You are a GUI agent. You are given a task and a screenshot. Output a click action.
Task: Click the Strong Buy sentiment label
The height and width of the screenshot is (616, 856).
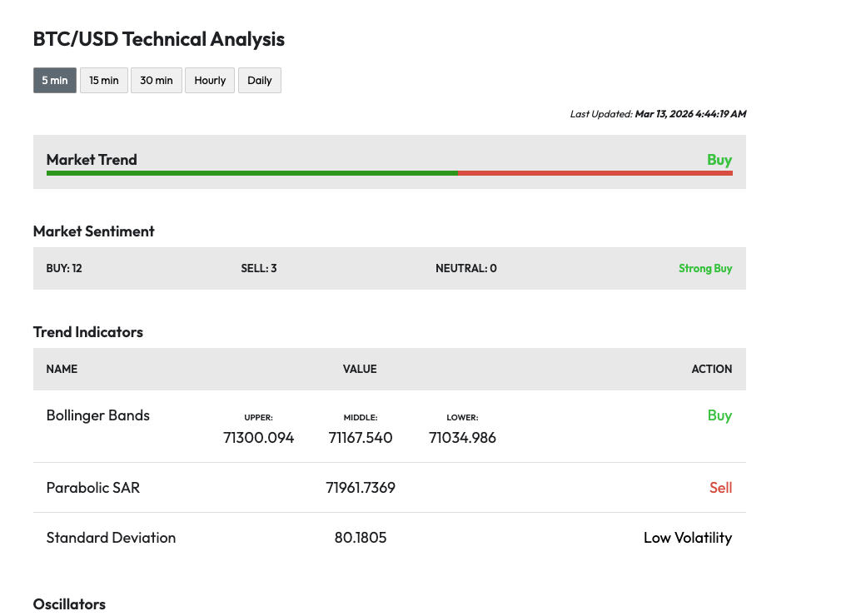pyautogui.click(x=705, y=268)
